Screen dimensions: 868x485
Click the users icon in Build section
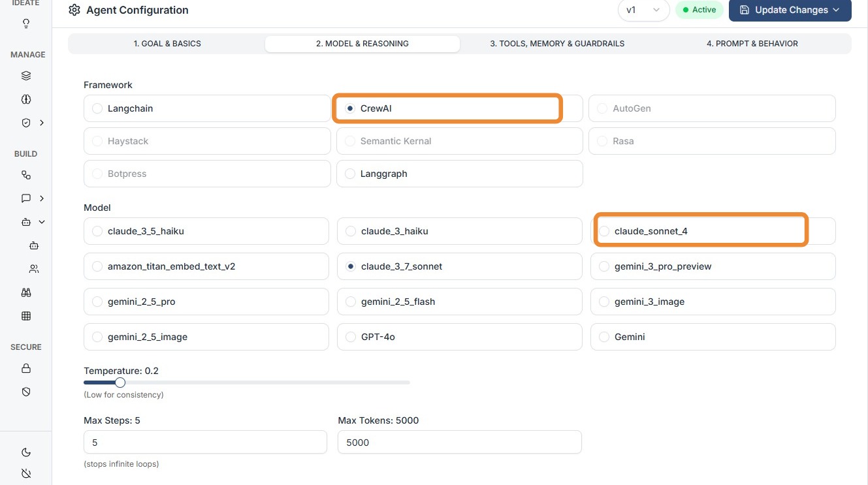tap(34, 269)
